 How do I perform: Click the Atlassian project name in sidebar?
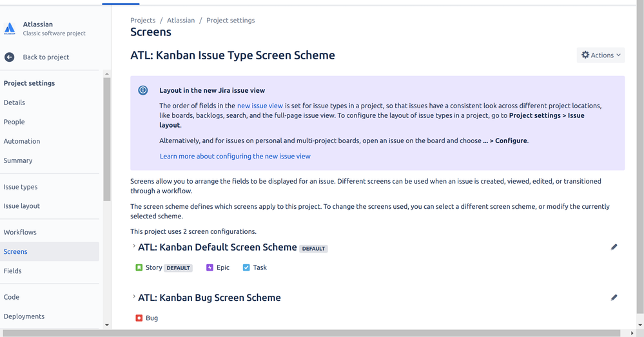38,24
